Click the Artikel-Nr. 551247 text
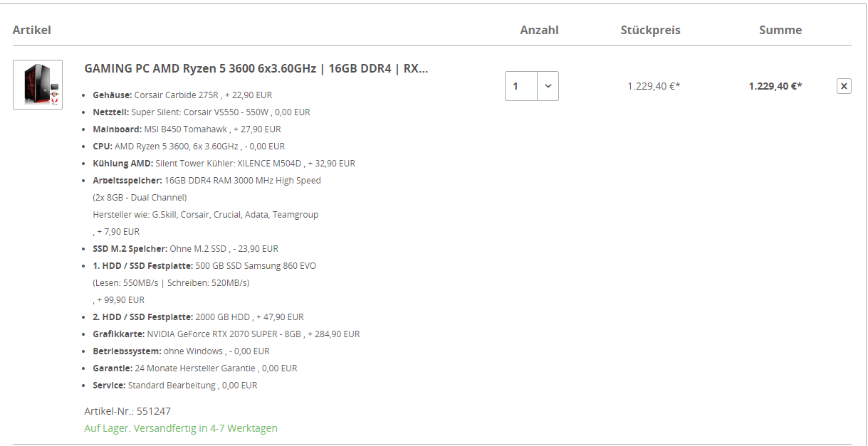Screen dimensions: 868x446 click(127, 411)
